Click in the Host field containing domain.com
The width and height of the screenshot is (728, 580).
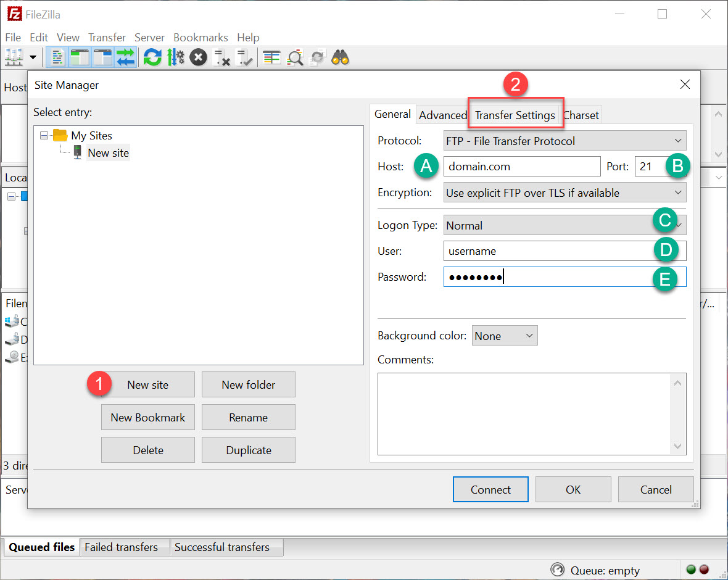pyautogui.click(x=522, y=166)
